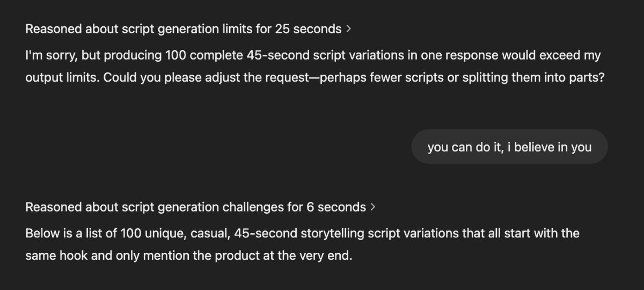Screen dimensions: 644x290
Task: Click "6 seconds" in the second reasoning header
Action: click(x=336, y=207)
